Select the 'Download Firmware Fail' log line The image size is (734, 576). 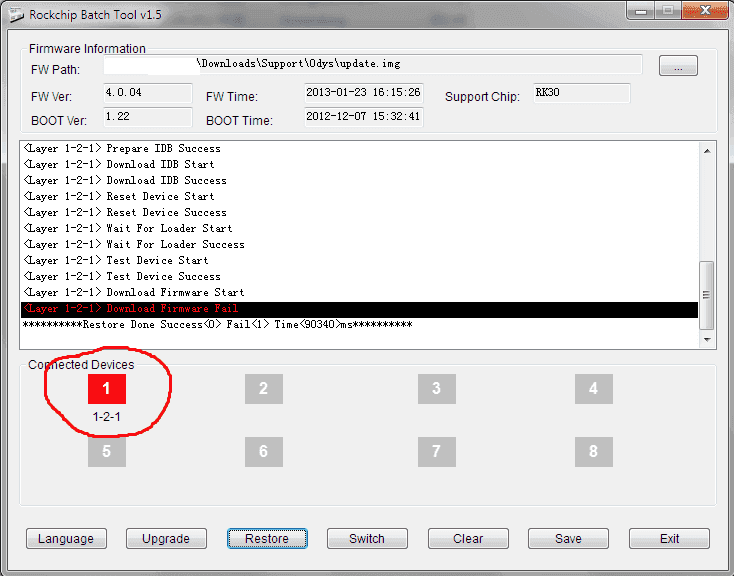360,309
